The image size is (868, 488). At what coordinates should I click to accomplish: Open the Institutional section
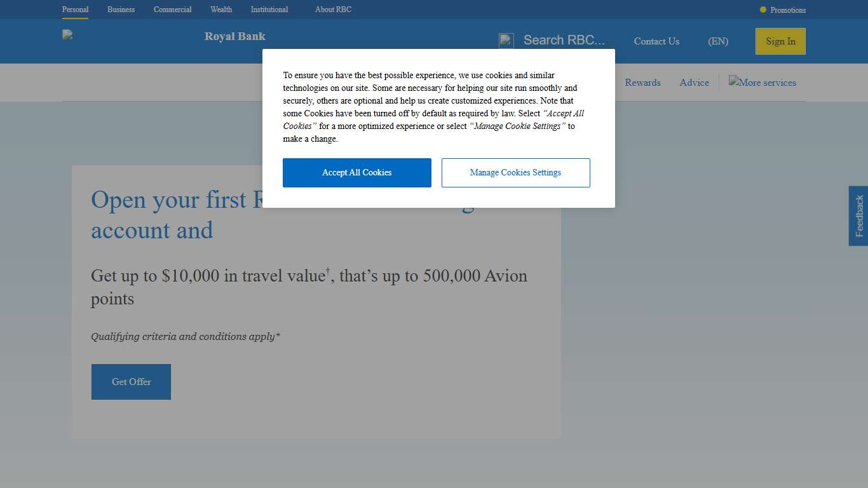point(269,10)
